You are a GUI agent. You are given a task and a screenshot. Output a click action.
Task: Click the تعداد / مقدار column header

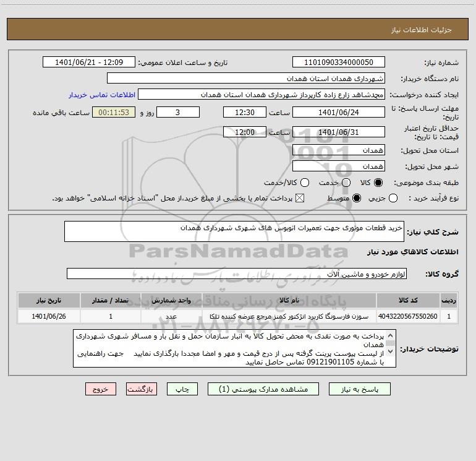(x=111, y=300)
